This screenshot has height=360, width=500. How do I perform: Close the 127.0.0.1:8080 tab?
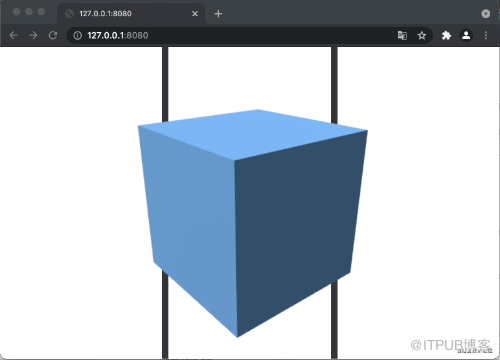(x=195, y=14)
